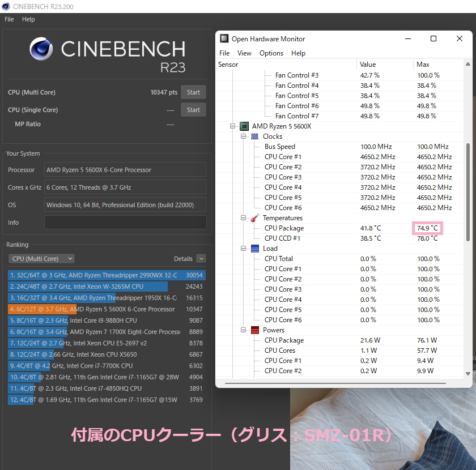Select ranking row i7-1165G7 @15W

tap(107, 400)
